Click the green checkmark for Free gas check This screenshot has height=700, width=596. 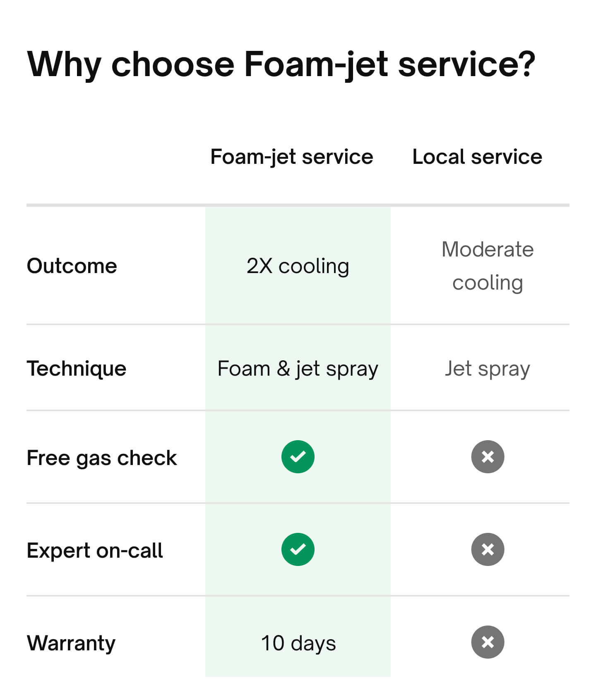[298, 457]
